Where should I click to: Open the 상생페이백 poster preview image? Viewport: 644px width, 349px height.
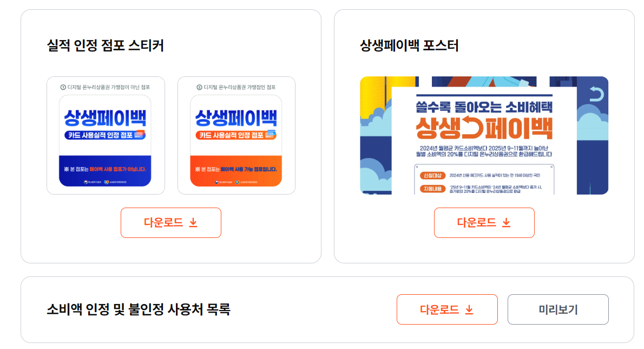click(484, 135)
